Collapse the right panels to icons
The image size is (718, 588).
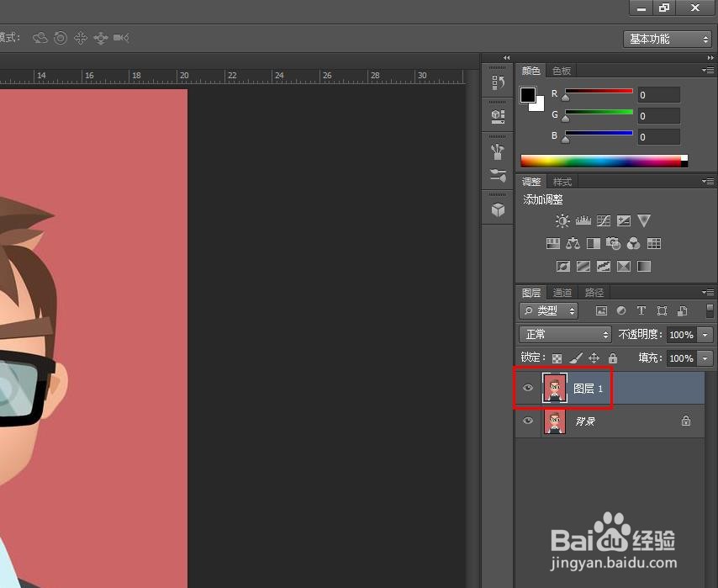coord(710,58)
